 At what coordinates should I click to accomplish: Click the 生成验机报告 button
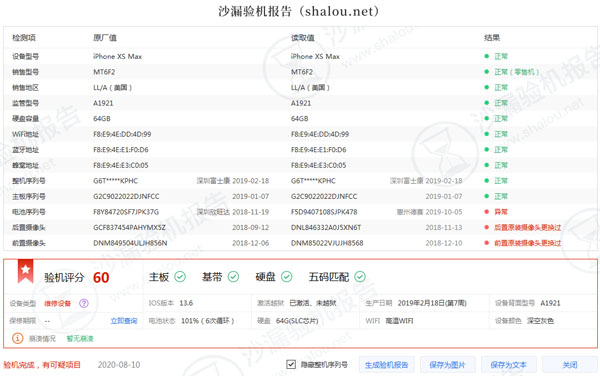(386, 365)
